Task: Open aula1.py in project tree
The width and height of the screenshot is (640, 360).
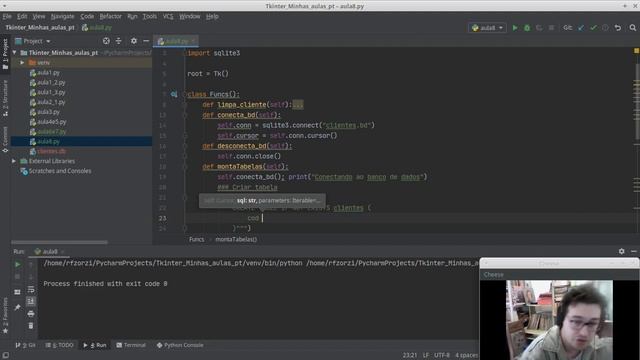Action: coord(48,73)
